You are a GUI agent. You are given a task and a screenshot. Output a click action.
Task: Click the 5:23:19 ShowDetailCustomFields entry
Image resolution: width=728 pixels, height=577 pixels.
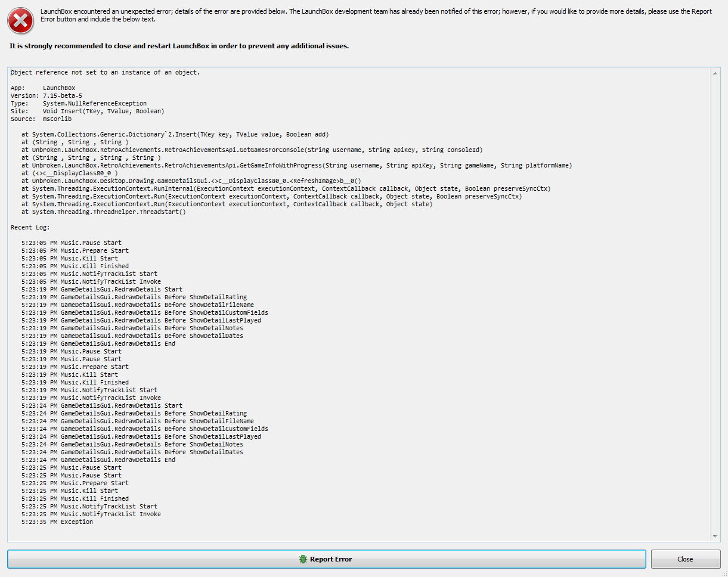pos(145,312)
